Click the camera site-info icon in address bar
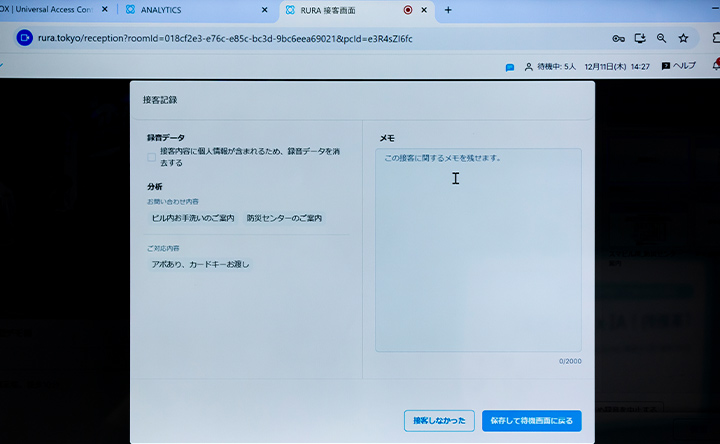 [x=25, y=39]
